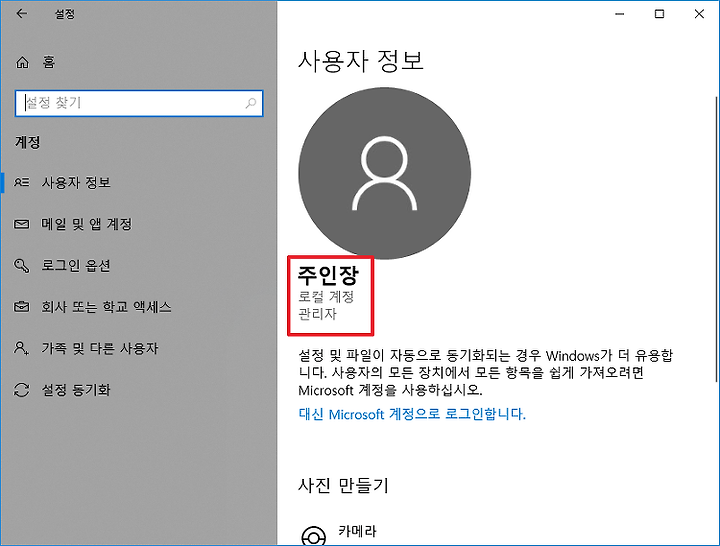Open 로그인 옵션 settings page

(76, 265)
